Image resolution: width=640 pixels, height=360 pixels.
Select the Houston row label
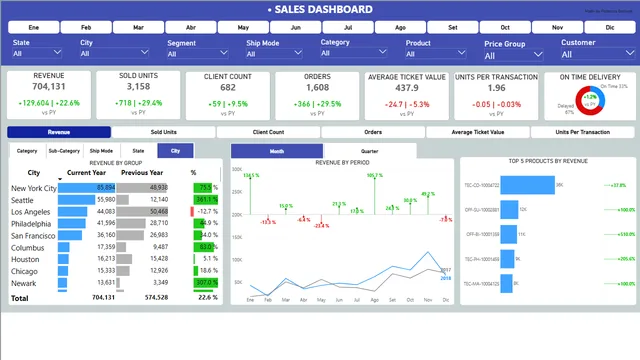pyautogui.click(x=25, y=259)
